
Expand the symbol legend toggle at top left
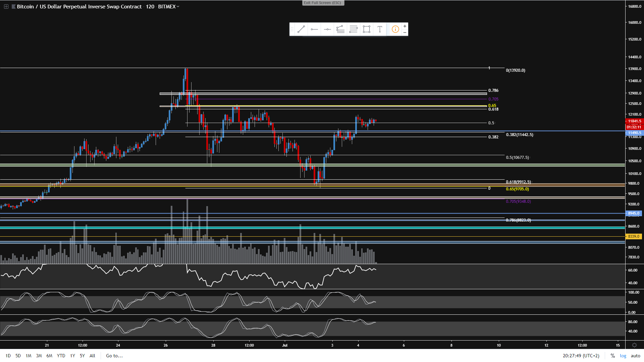[6, 6]
